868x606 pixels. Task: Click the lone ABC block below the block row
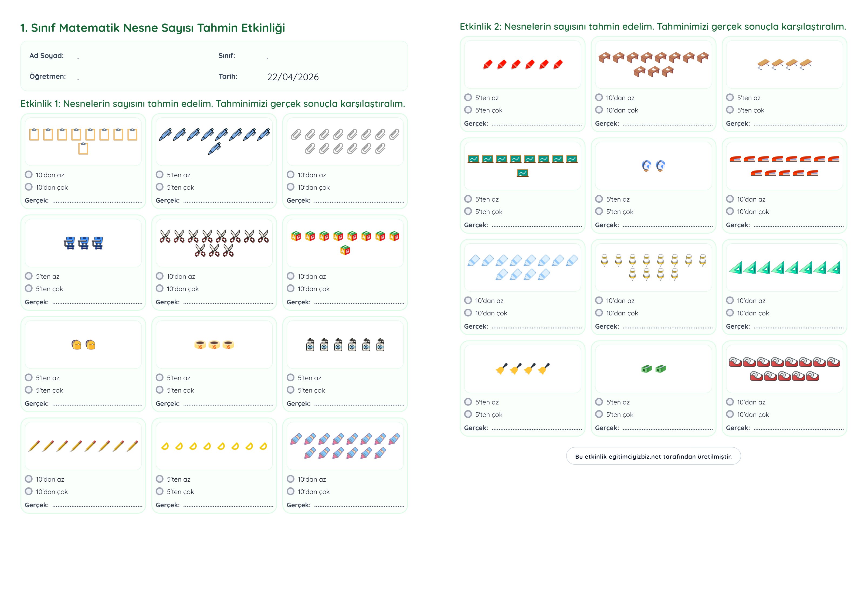point(345,250)
